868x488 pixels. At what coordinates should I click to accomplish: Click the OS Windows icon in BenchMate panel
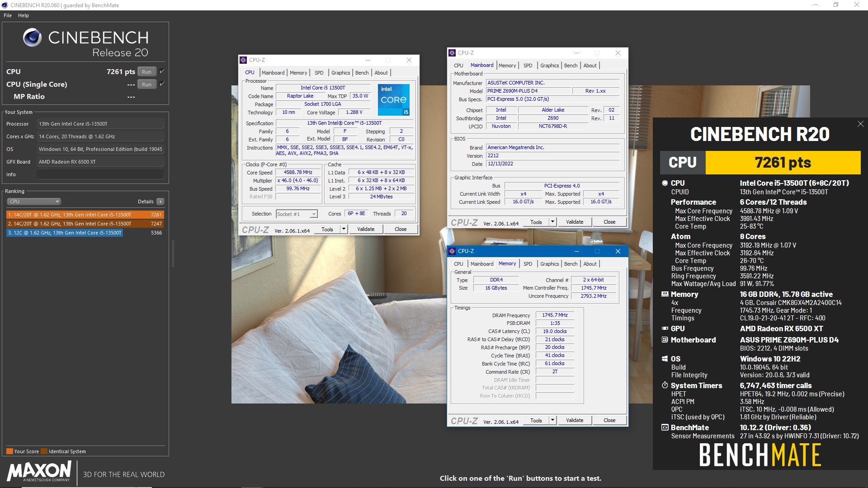coord(665,359)
